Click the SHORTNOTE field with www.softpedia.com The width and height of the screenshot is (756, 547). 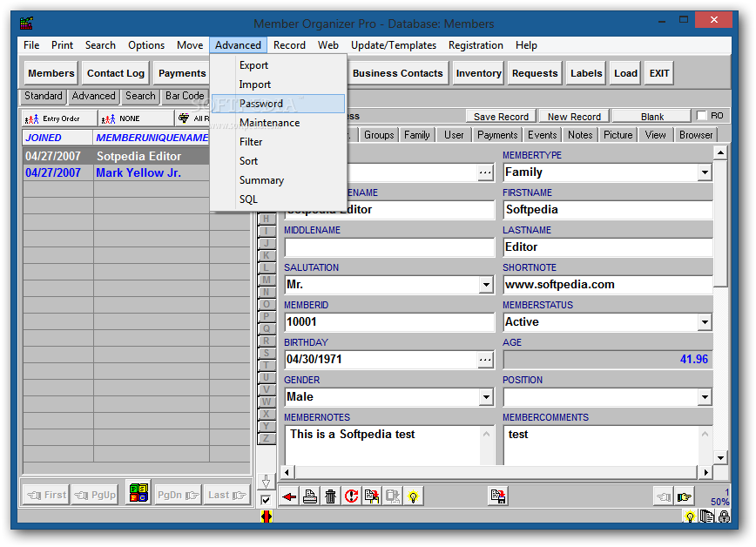(608, 285)
